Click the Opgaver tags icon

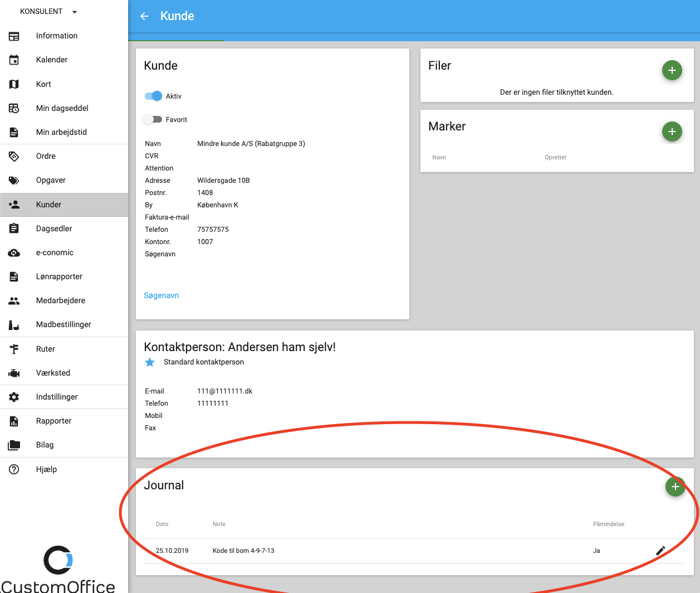point(14,181)
